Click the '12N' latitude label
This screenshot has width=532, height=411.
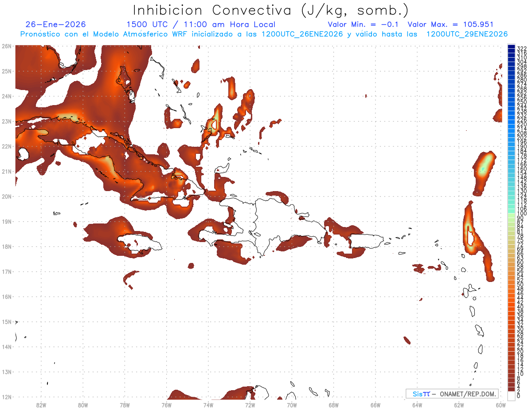[6, 397]
